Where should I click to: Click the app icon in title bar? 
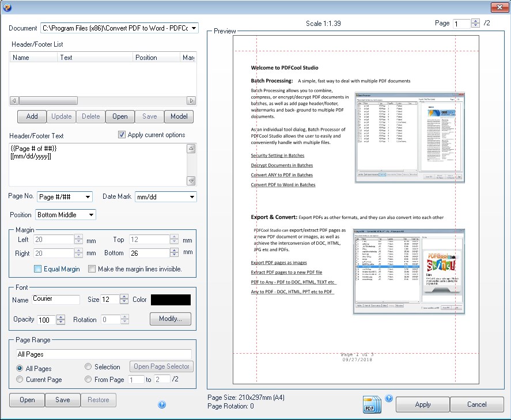[7, 7]
